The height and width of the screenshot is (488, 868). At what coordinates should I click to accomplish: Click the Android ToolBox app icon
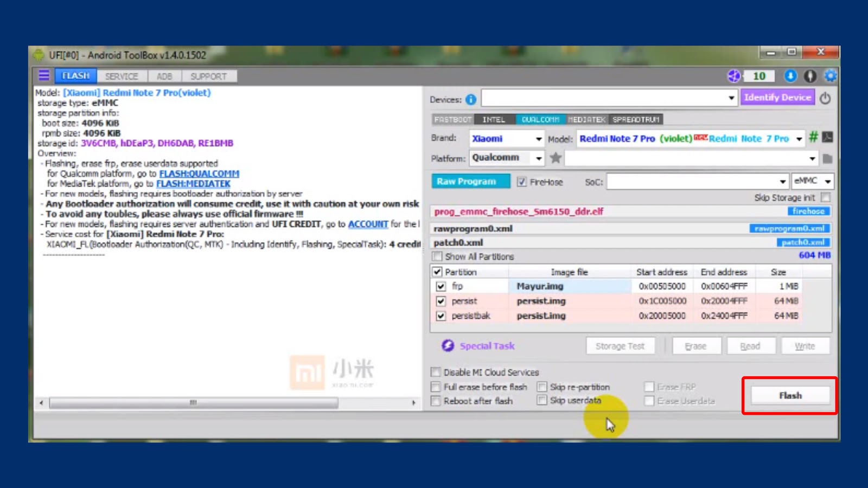pos(39,55)
